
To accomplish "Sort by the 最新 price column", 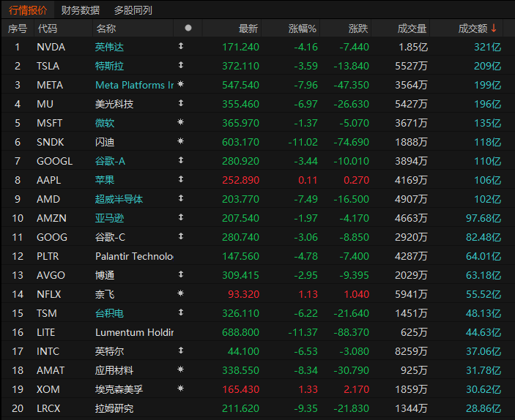I will (x=248, y=29).
